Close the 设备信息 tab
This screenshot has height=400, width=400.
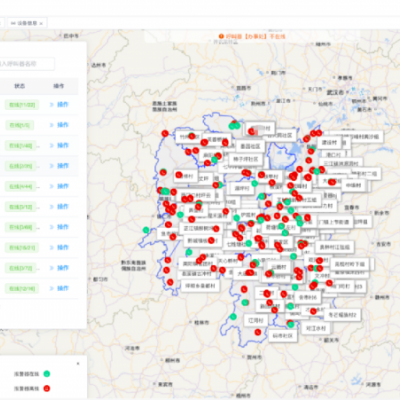pyautogui.click(x=41, y=23)
